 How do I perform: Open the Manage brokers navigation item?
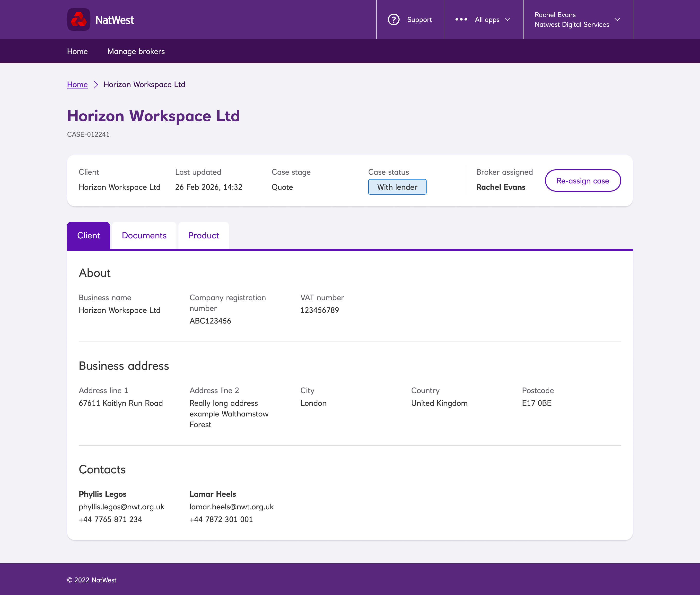(136, 51)
